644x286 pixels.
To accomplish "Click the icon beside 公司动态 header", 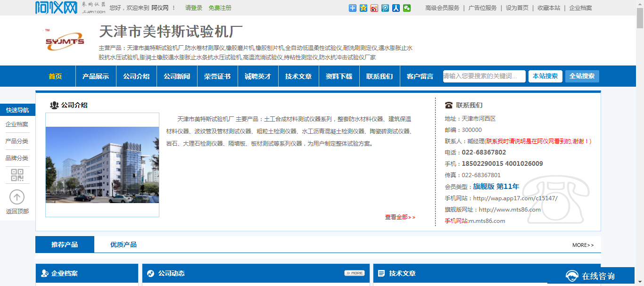I will [x=151, y=273].
